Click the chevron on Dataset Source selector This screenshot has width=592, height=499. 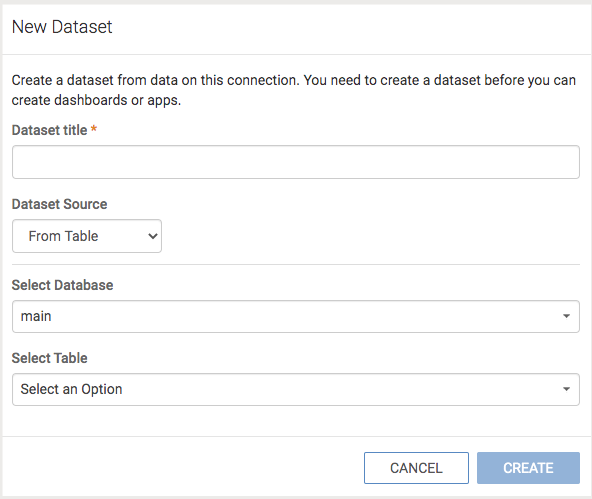(153, 236)
